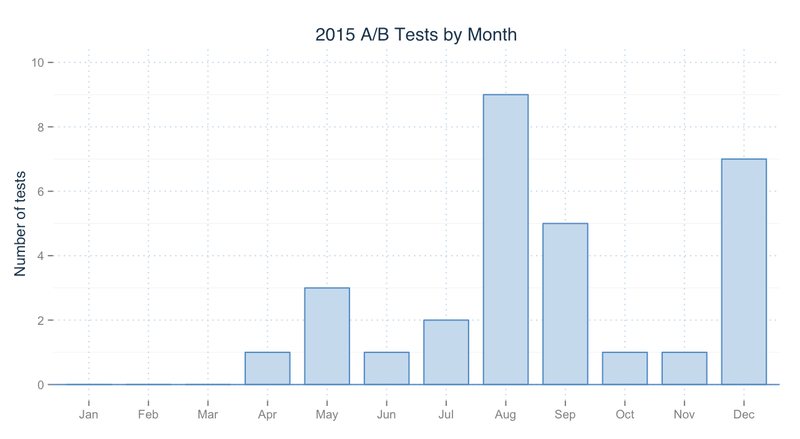Click the 'Mar' x-axis label
Image resolution: width=800 pixels, height=439 pixels.
(208, 414)
